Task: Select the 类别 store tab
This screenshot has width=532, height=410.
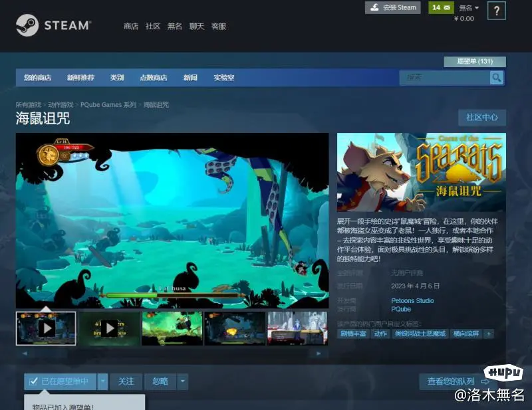Action: [117, 78]
